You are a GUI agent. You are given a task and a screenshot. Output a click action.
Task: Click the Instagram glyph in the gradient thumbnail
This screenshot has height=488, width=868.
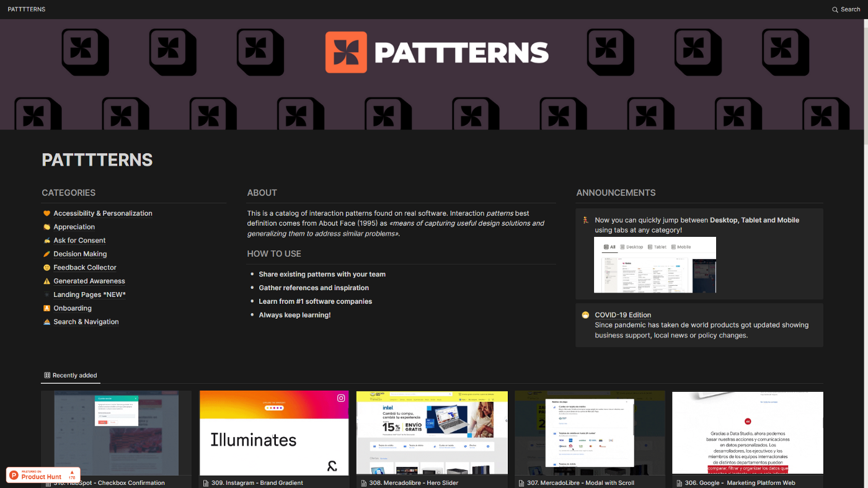pos(341,398)
